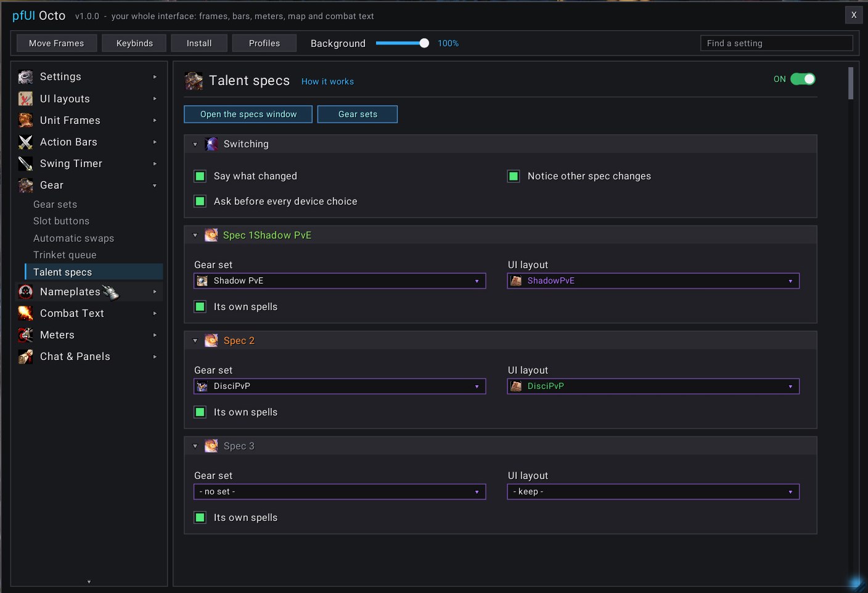This screenshot has height=593, width=868.
Task: Uncheck Say what changed
Action: [200, 176]
